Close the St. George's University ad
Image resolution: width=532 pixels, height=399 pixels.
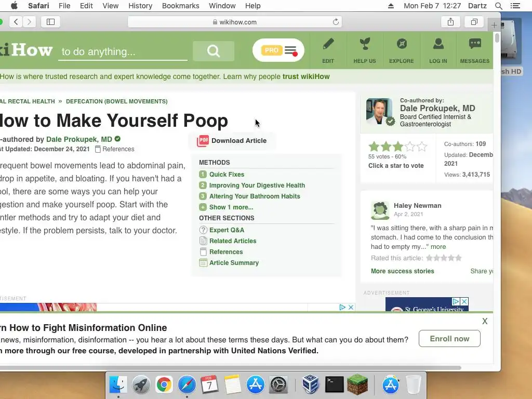coord(464,301)
